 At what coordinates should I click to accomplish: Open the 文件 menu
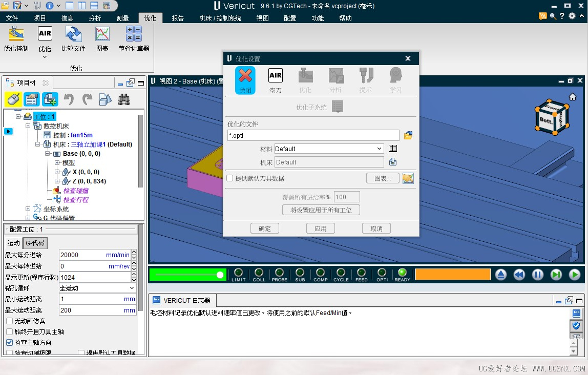click(x=12, y=18)
